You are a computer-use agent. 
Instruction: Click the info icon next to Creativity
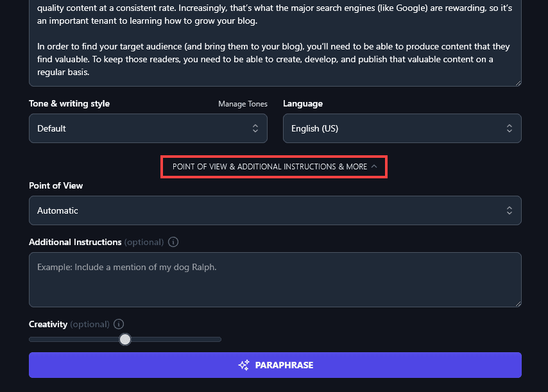(x=119, y=325)
